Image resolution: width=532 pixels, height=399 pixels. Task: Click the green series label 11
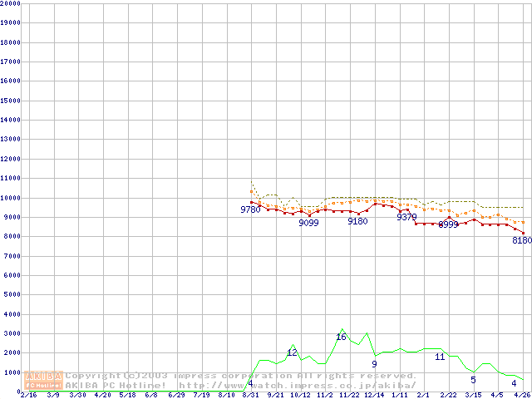(440, 357)
